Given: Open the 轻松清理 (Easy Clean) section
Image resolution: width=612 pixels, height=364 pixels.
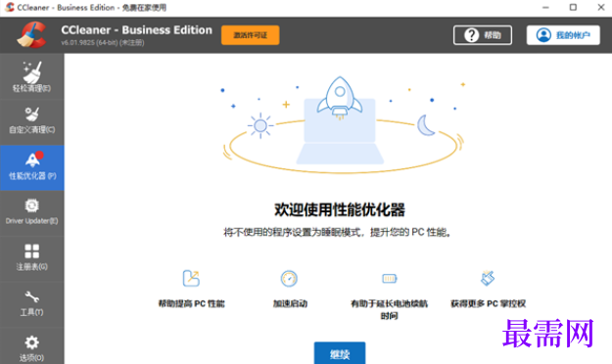Looking at the screenshot, I should [x=32, y=77].
